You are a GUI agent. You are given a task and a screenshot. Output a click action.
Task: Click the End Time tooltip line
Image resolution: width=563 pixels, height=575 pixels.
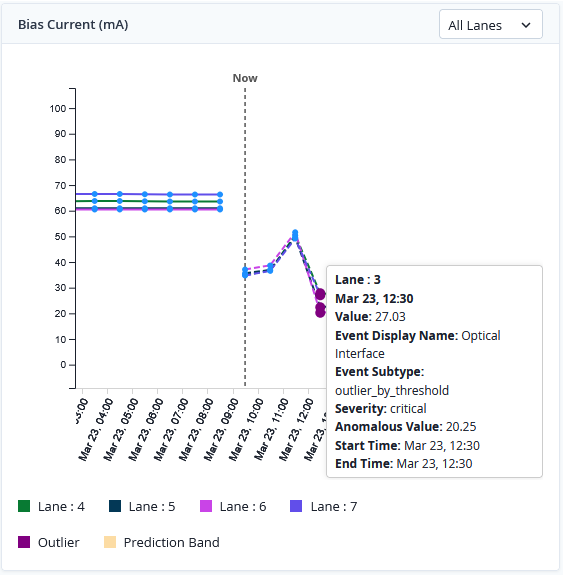404,463
